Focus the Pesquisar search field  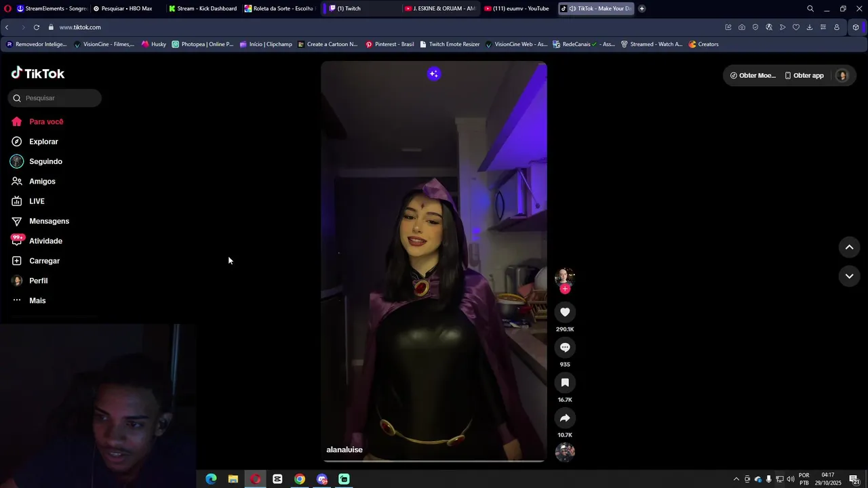coord(55,98)
